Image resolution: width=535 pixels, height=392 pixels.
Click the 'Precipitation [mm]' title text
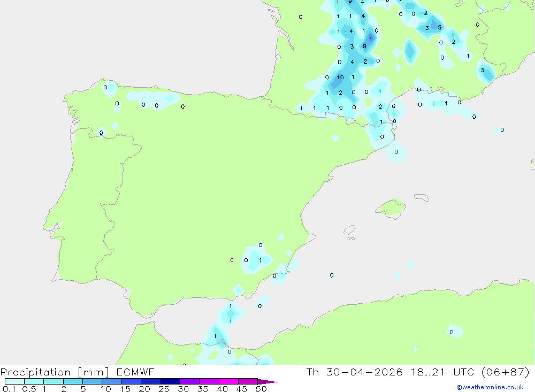pyautogui.click(x=55, y=372)
